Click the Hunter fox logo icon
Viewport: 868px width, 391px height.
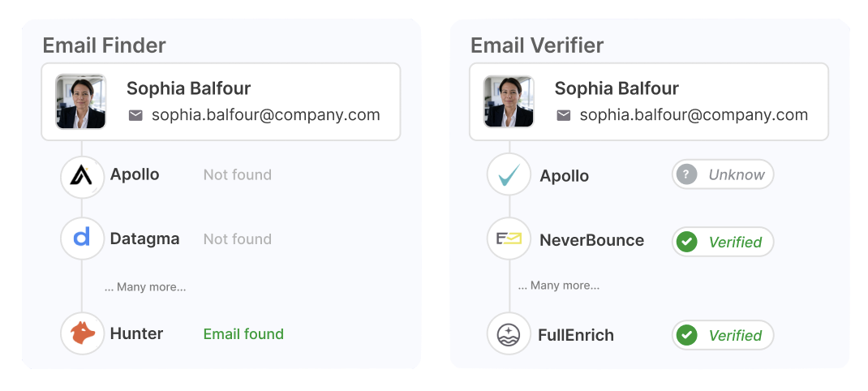[x=82, y=333]
